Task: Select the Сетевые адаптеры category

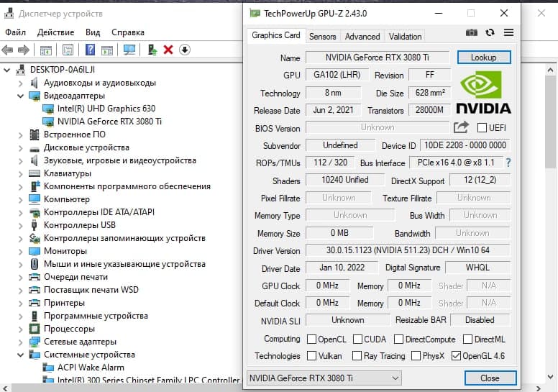Action: 80,342
